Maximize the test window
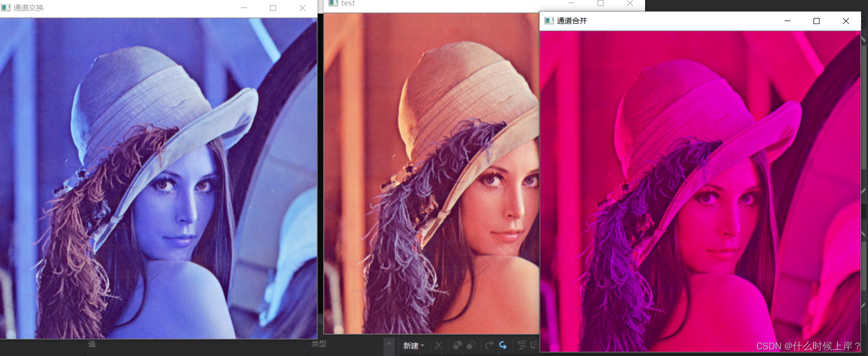Image resolution: width=868 pixels, height=356 pixels. [x=600, y=3]
